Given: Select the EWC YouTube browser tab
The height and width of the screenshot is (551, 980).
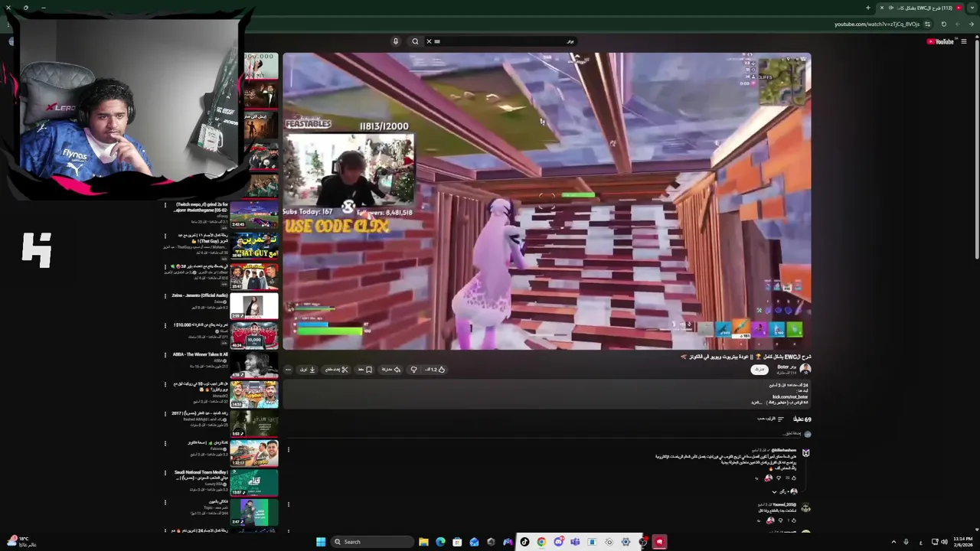Looking at the screenshot, I should pyautogui.click(x=920, y=8).
